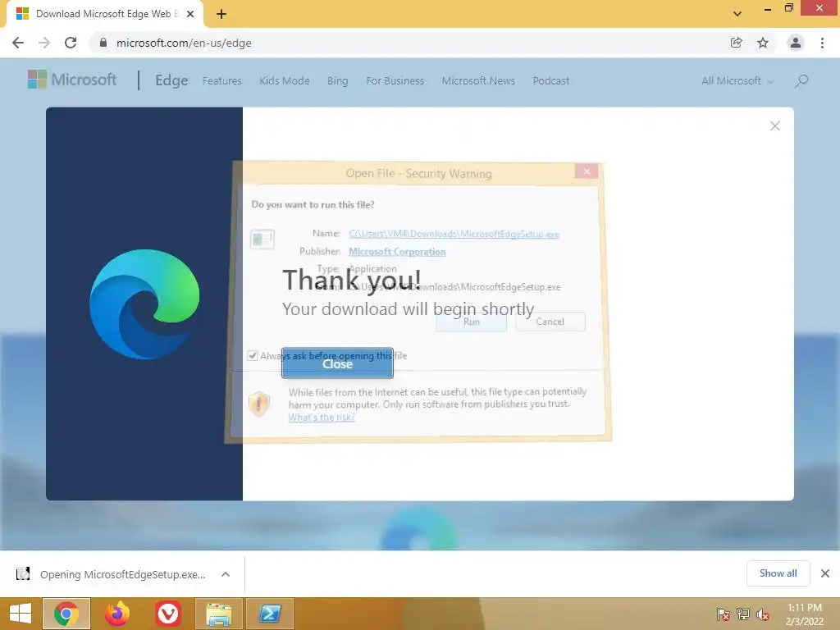This screenshot has height=630, width=840.
Task: Bookmark this page with the star icon
Action: click(763, 43)
